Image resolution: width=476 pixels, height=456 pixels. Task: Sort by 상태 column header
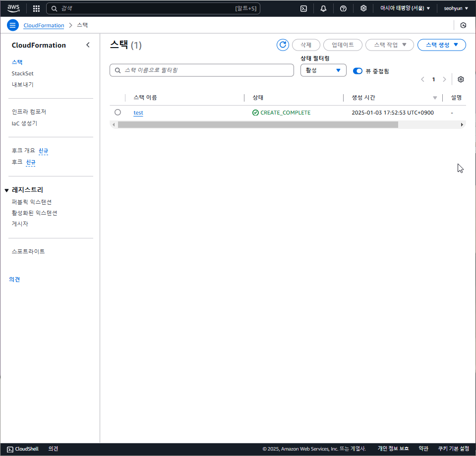tap(258, 98)
